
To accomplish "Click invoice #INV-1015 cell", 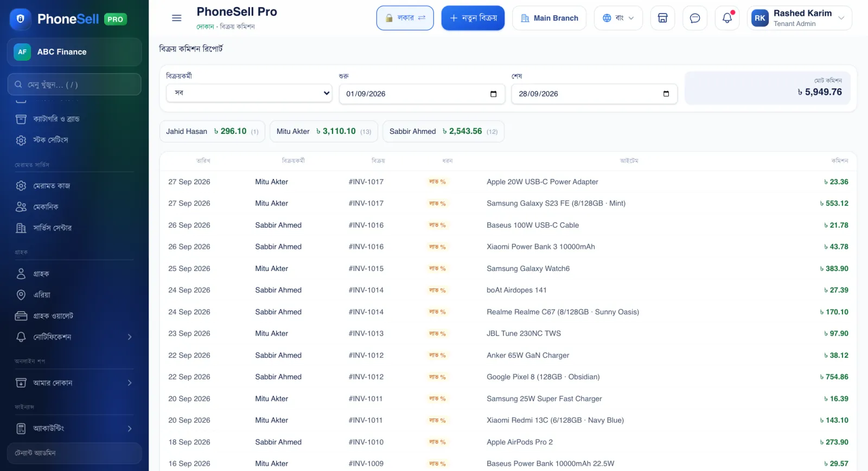I will (x=366, y=268).
